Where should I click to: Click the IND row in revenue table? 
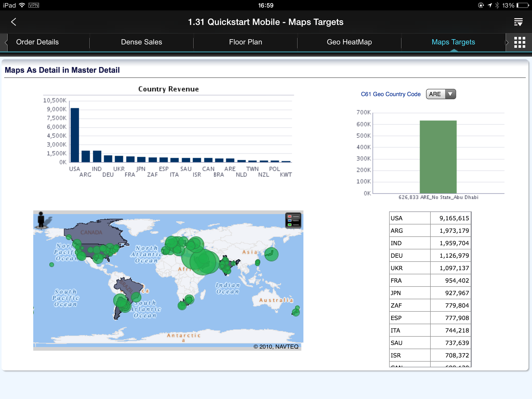click(x=430, y=243)
